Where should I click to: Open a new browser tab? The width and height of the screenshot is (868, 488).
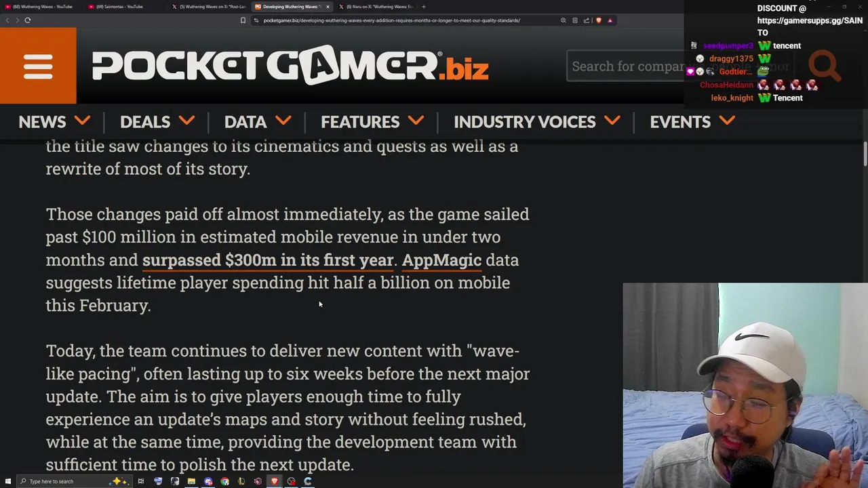click(424, 7)
